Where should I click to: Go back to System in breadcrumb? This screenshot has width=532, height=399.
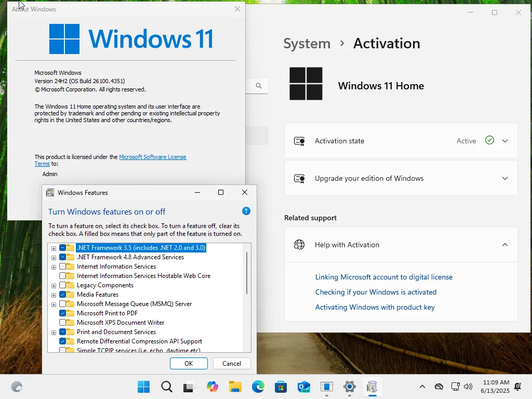[307, 44]
